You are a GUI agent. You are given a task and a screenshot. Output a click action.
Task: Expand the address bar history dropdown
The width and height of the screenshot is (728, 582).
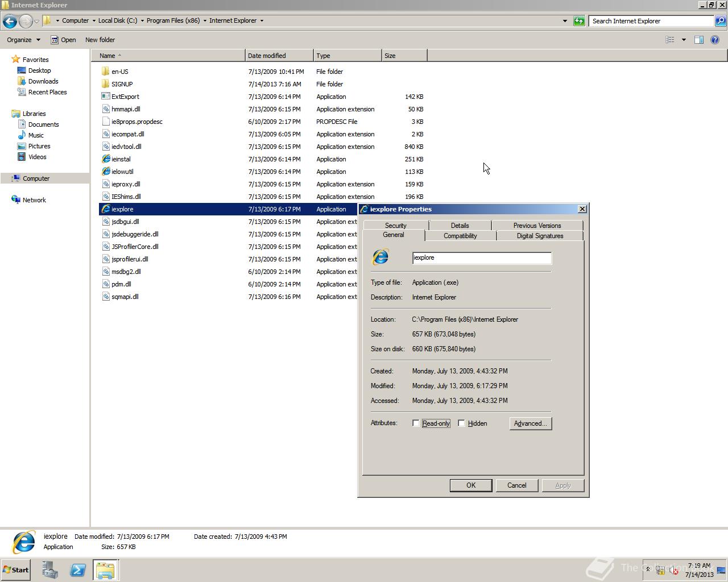[565, 21]
